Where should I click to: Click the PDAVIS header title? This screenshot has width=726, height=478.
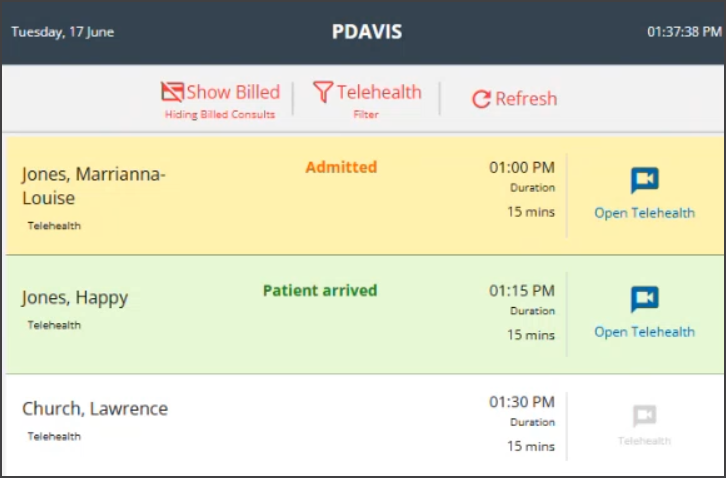pos(367,32)
